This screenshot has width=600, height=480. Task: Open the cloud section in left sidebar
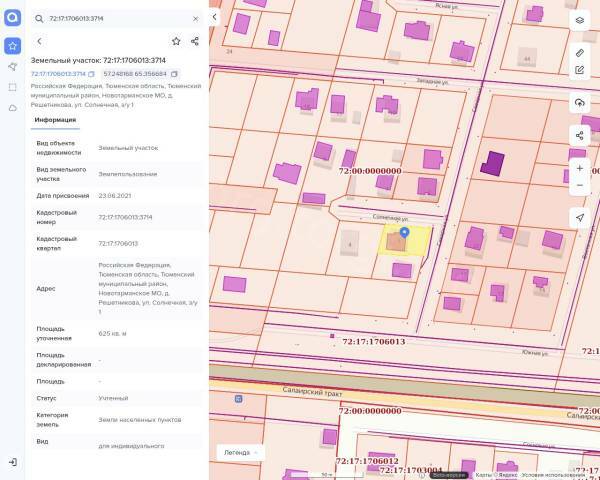[x=12, y=107]
